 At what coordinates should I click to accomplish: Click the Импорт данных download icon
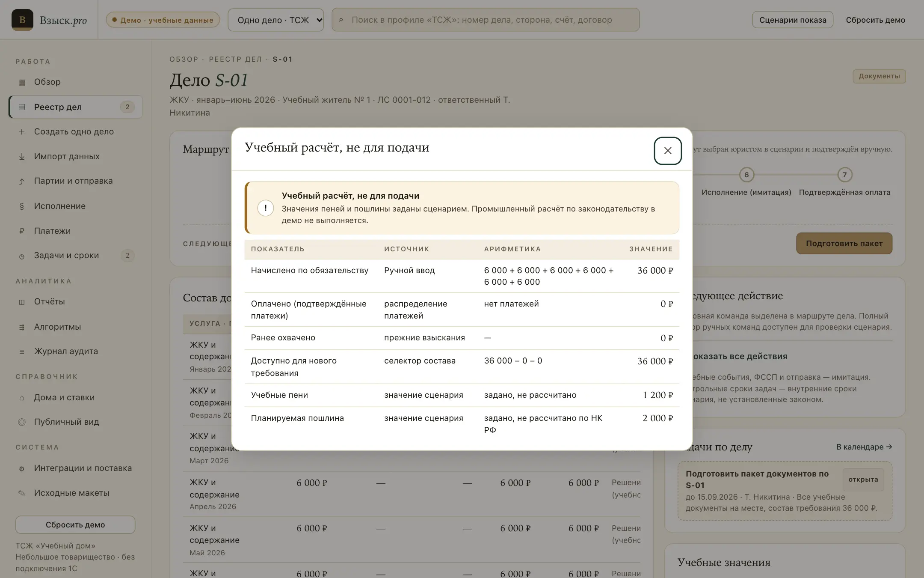click(x=22, y=157)
